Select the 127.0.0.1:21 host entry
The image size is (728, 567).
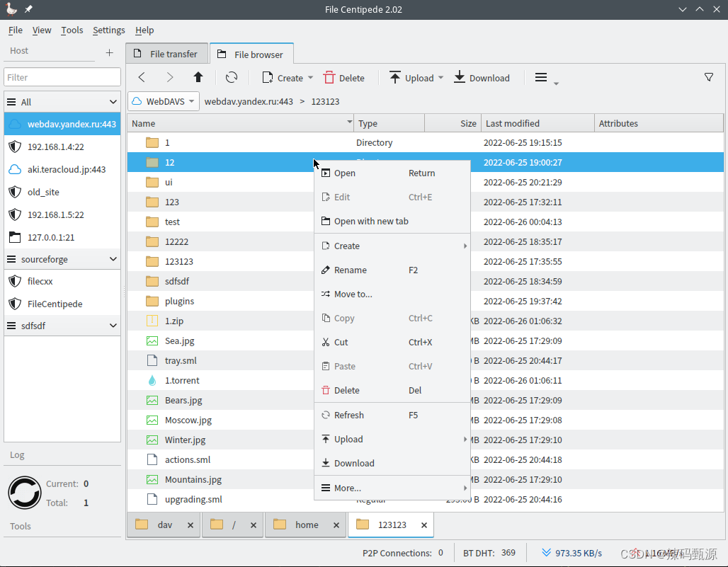tap(62, 238)
